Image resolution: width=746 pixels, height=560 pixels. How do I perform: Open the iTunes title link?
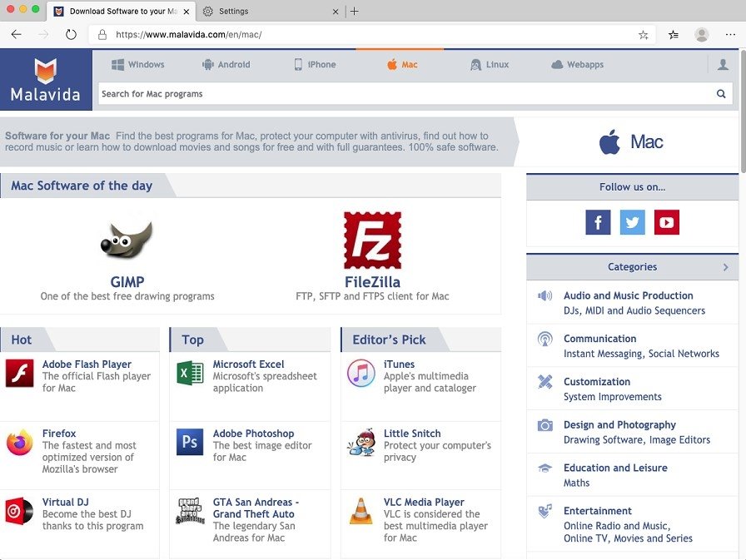[399, 364]
